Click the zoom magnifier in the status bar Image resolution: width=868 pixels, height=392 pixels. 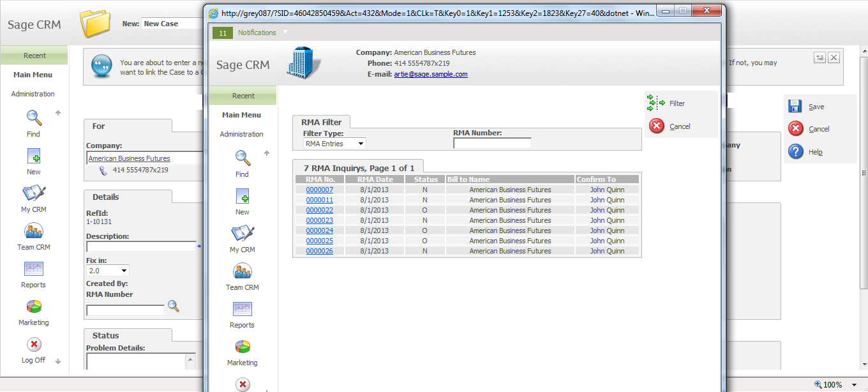click(818, 384)
